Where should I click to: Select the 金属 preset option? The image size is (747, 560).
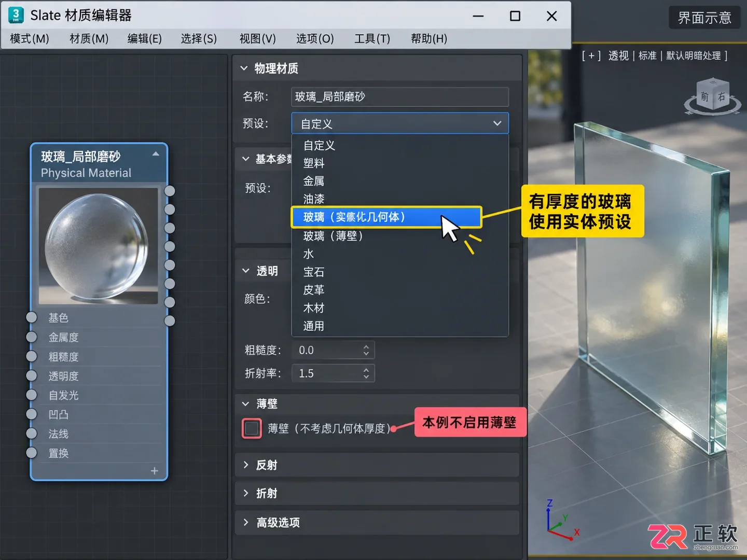(400, 181)
